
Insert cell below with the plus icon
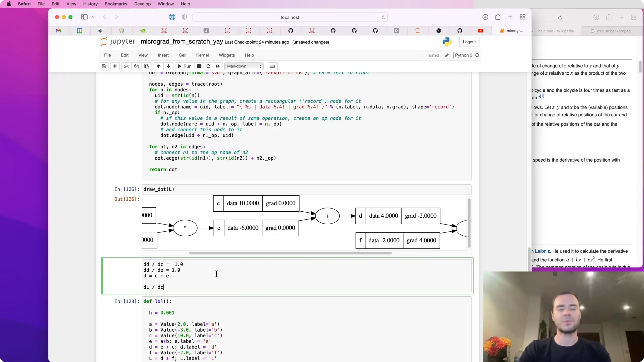point(115,66)
